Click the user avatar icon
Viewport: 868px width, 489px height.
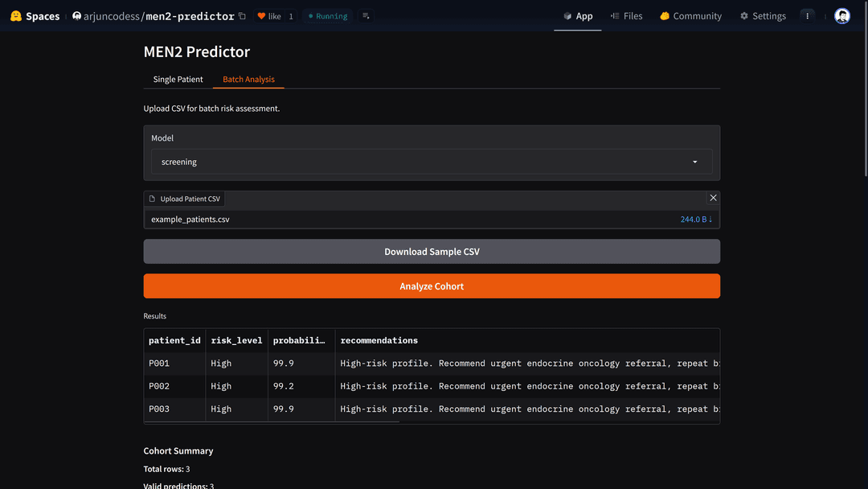(841, 15)
